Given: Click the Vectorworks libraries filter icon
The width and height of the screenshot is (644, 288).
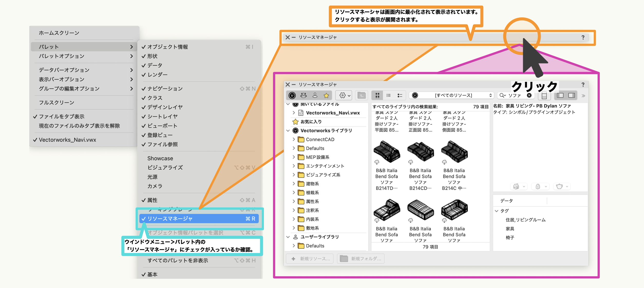Looking at the screenshot, I should [x=292, y=95].
